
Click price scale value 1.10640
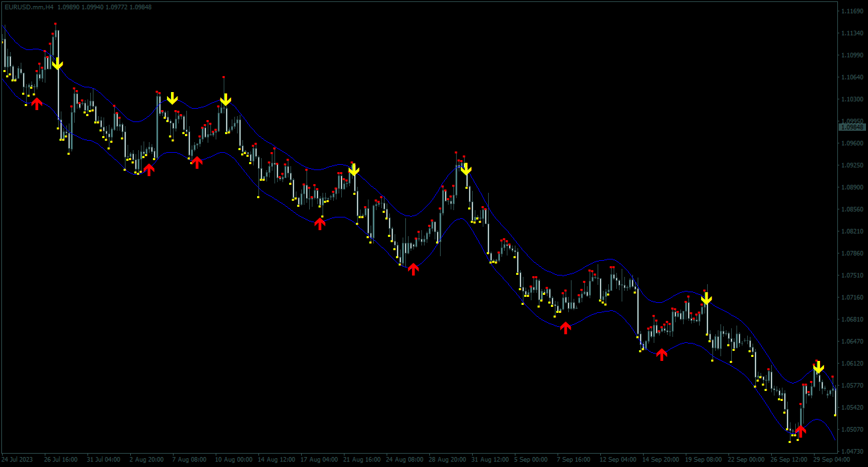852,77
